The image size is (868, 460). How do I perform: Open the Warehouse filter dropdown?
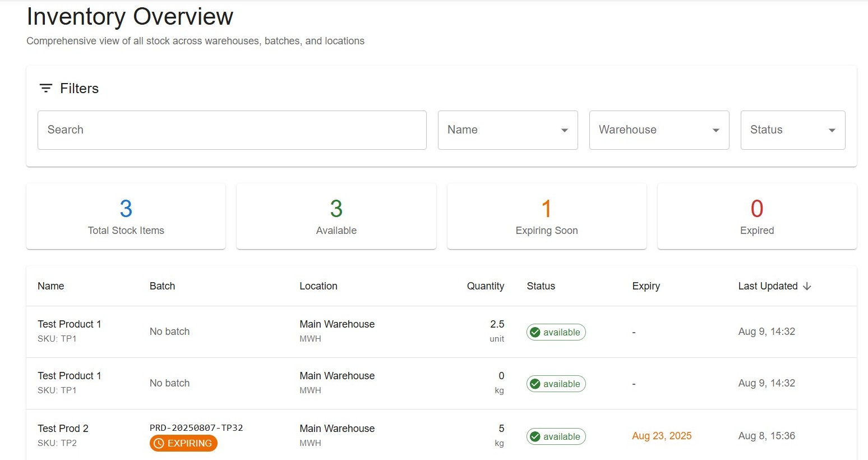tap(659, 130)
